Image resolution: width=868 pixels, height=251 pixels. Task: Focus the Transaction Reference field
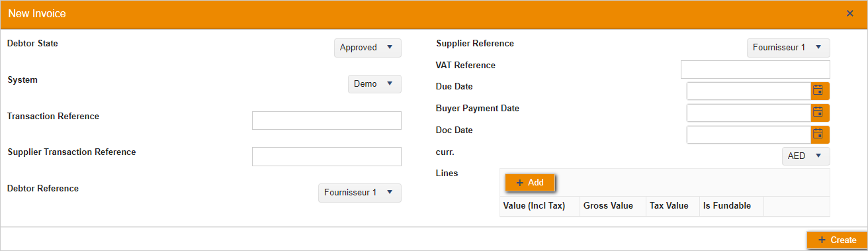point(327,121)
